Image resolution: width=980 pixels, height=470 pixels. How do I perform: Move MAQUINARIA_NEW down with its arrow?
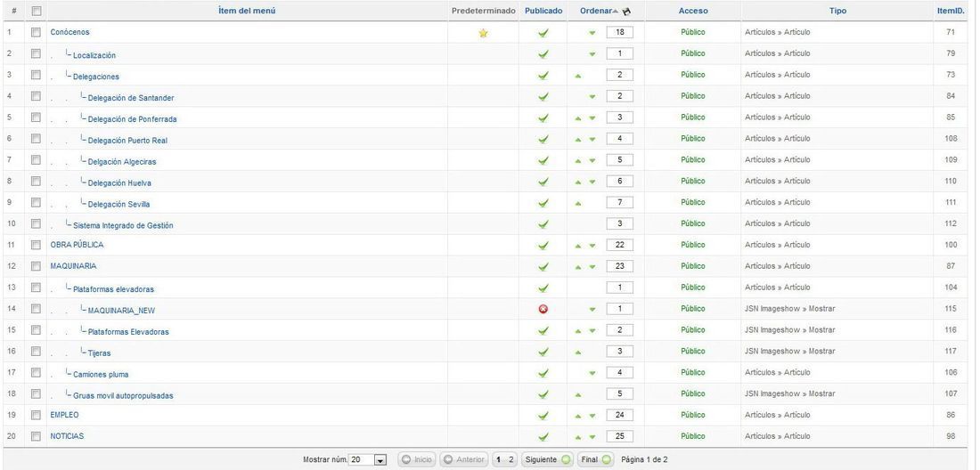tap(592, 309)
